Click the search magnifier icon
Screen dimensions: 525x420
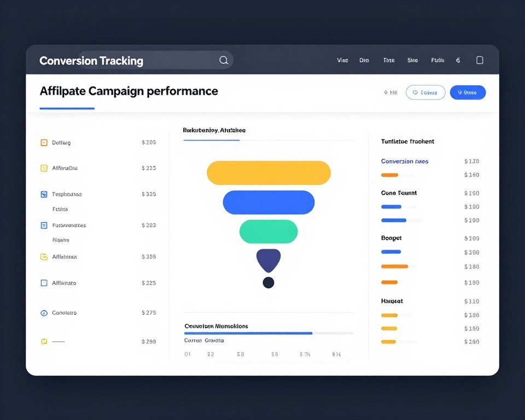(223, 60)
